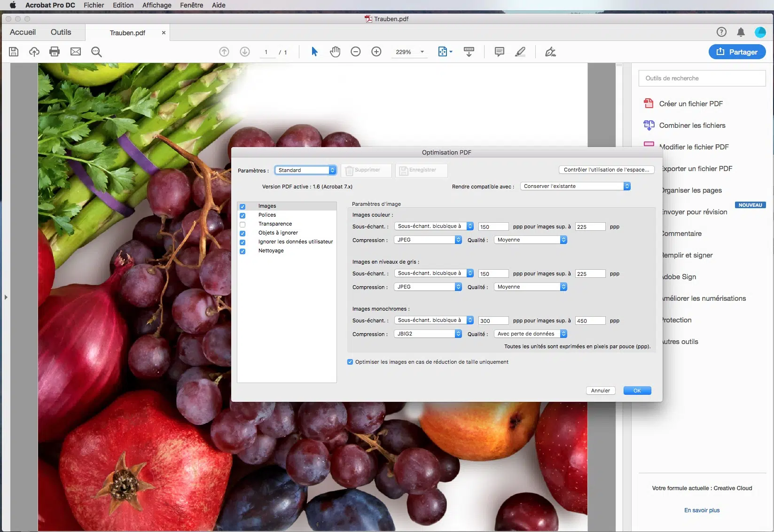Open the Apple menu
Viewport: 774px width, 532px height.
click(x=13, y=5)
